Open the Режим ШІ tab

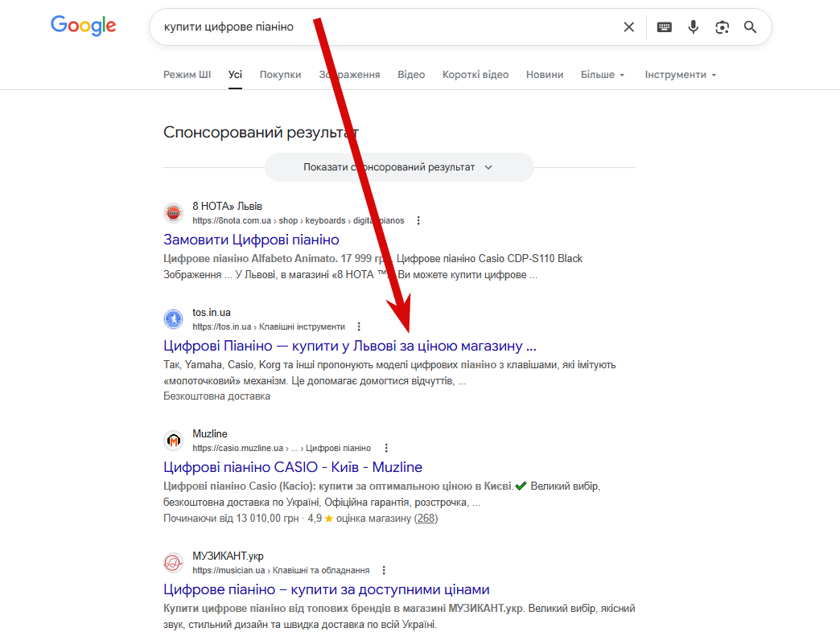187,75
